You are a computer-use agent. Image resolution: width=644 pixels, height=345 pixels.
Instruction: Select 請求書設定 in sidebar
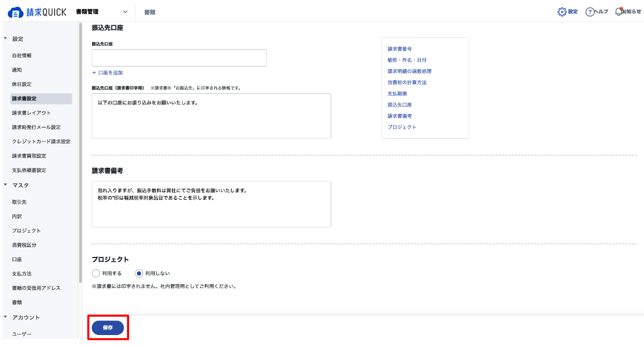(41, 99)
